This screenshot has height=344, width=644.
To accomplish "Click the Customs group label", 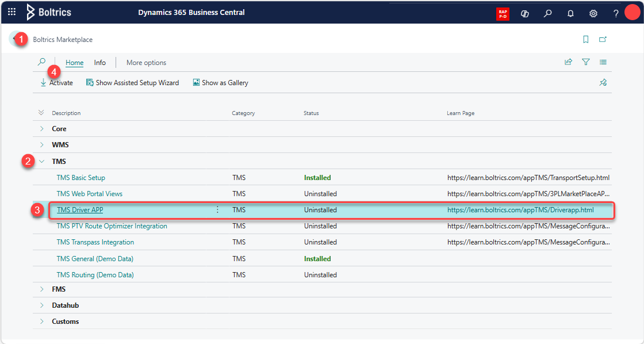I will coord(66,322).
